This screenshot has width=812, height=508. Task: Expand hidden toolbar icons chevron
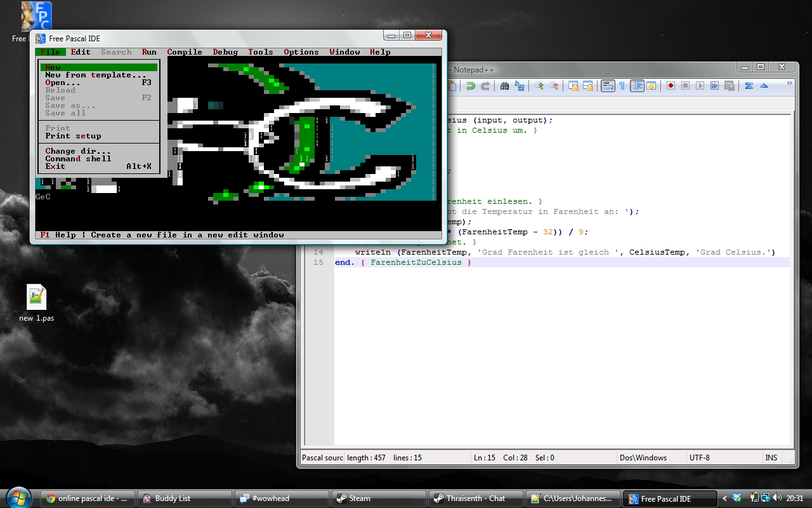click(789, 83)
